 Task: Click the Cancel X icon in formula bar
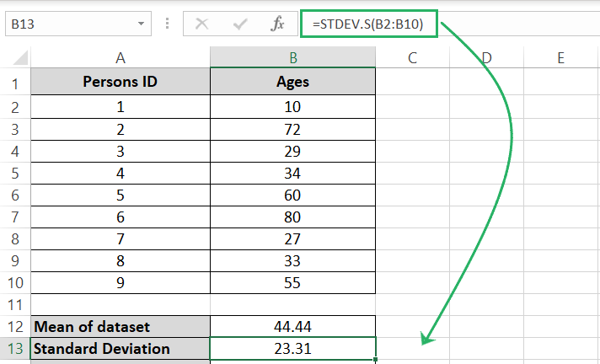(x=202, y=24)
